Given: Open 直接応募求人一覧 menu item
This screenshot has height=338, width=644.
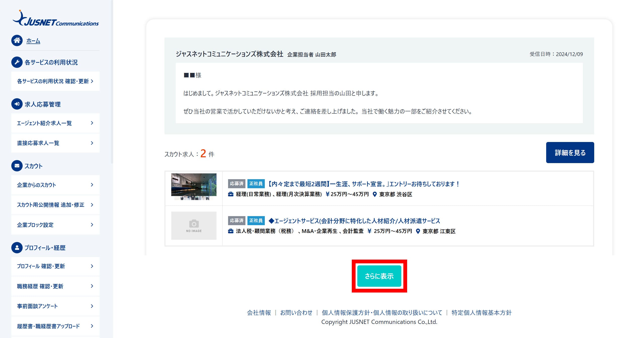Looking at the screenshot, I should point(55,143).
